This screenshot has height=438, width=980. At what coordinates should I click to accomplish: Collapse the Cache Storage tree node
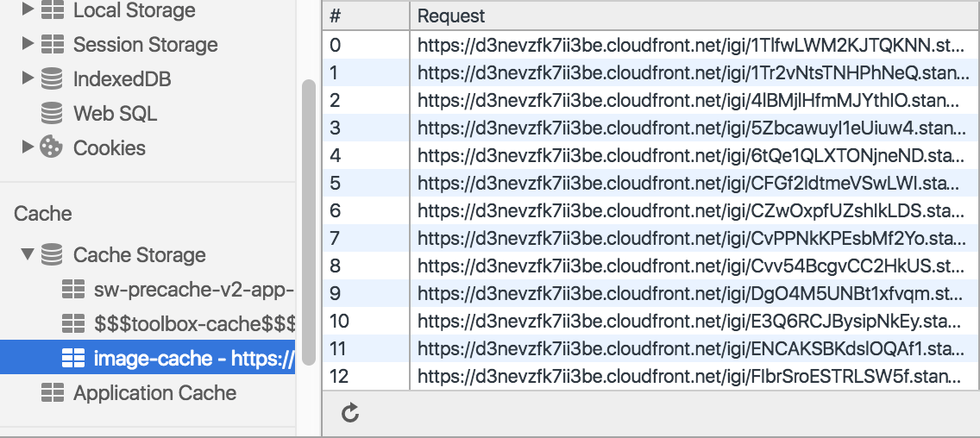click(x=28, y=255)
